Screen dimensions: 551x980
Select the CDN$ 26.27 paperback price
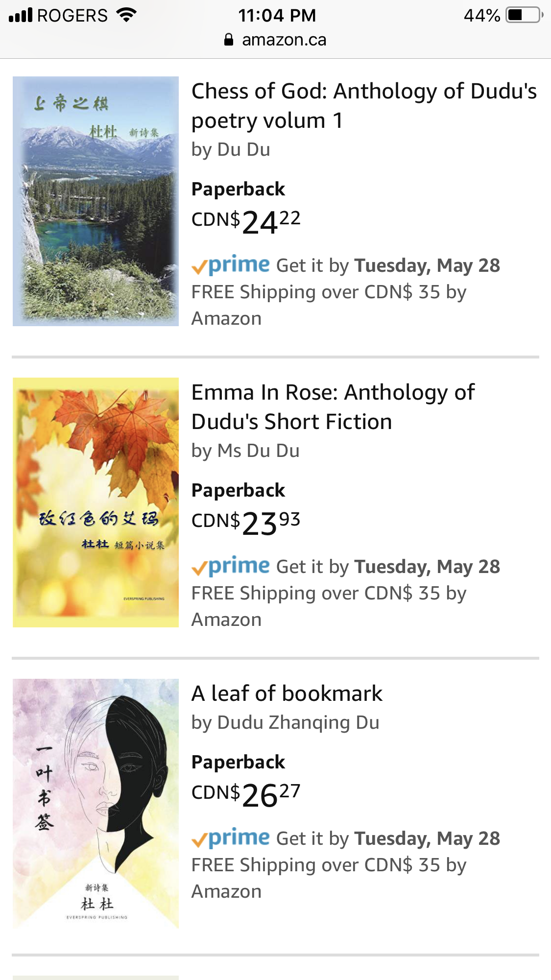coord(246,793)
